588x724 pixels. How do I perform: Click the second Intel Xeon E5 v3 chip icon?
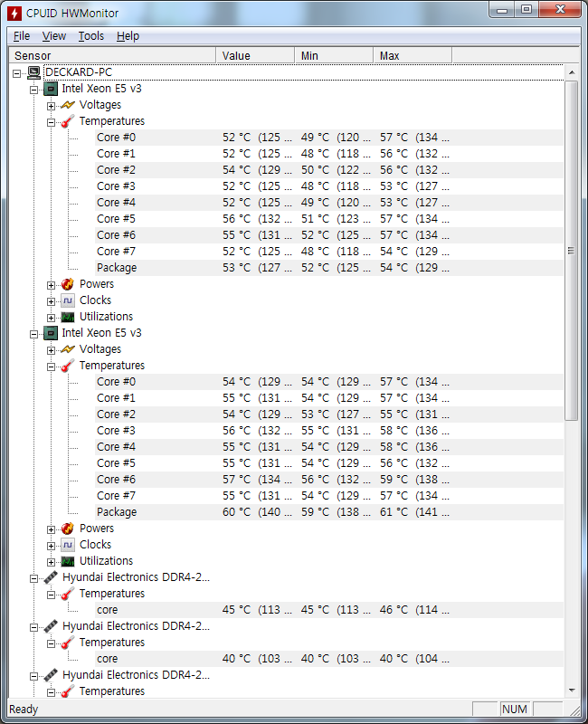(51, 333)
